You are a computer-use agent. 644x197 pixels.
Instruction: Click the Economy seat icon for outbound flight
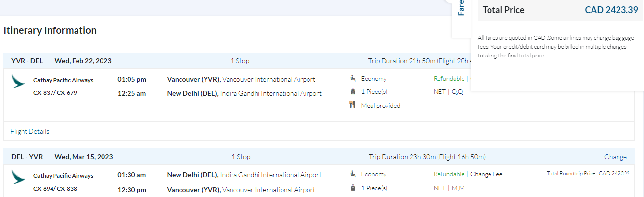pos(352,78)
